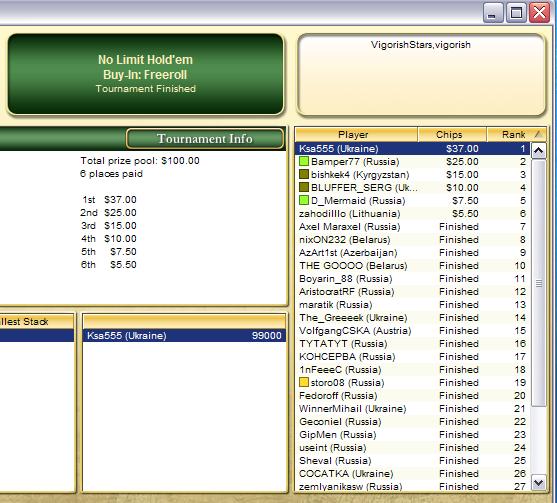Click the player list scroll-up arrow

tap(539, 151)
